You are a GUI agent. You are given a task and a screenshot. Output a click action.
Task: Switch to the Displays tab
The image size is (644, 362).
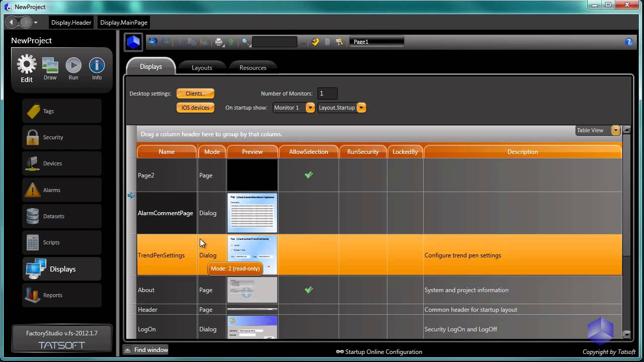click(151, 66)
